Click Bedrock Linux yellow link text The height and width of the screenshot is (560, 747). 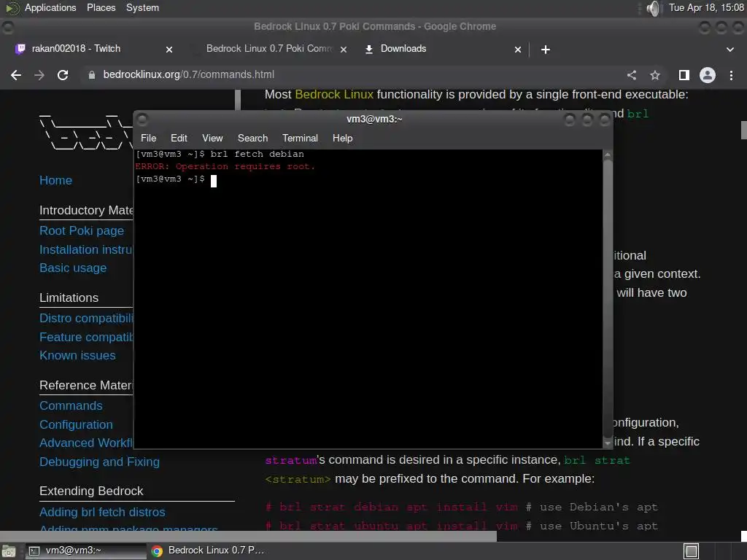coord(334,94)
